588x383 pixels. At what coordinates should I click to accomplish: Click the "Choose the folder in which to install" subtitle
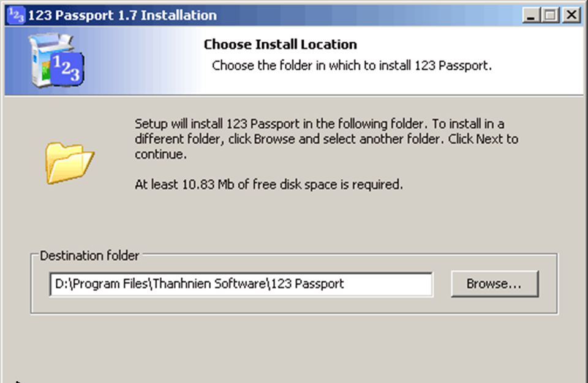tap(352, 65)
